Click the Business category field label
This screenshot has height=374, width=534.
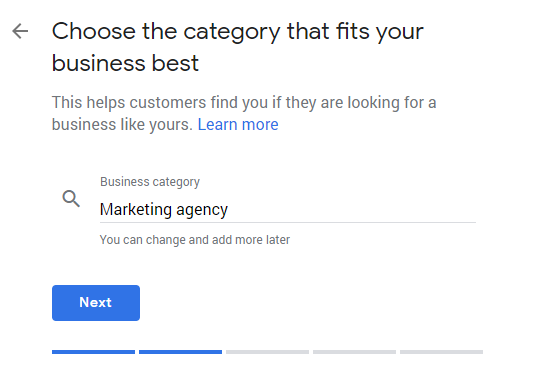point(150,182)
